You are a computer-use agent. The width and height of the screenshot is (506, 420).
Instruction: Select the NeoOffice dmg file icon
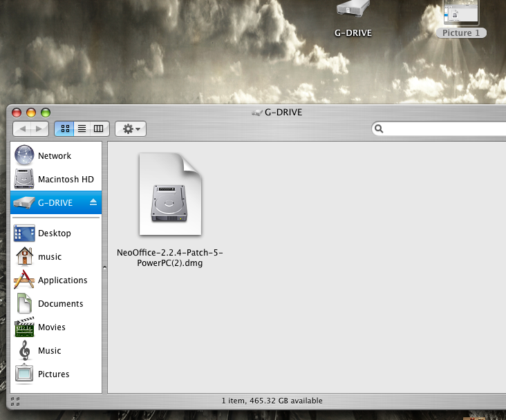pyautogui.click(x=170, y=194)
